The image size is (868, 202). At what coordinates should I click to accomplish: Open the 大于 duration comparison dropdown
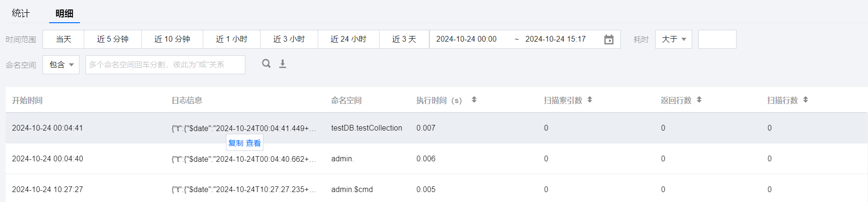pos(673,39)
